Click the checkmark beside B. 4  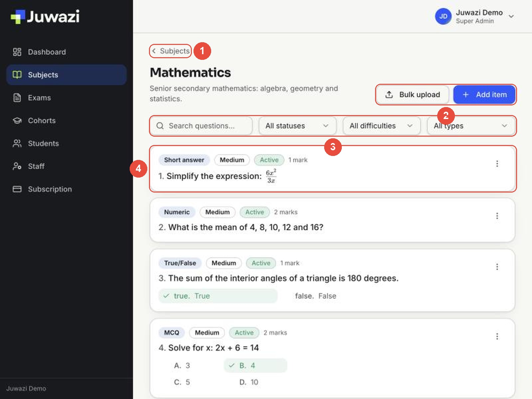[x=232, y=366]
